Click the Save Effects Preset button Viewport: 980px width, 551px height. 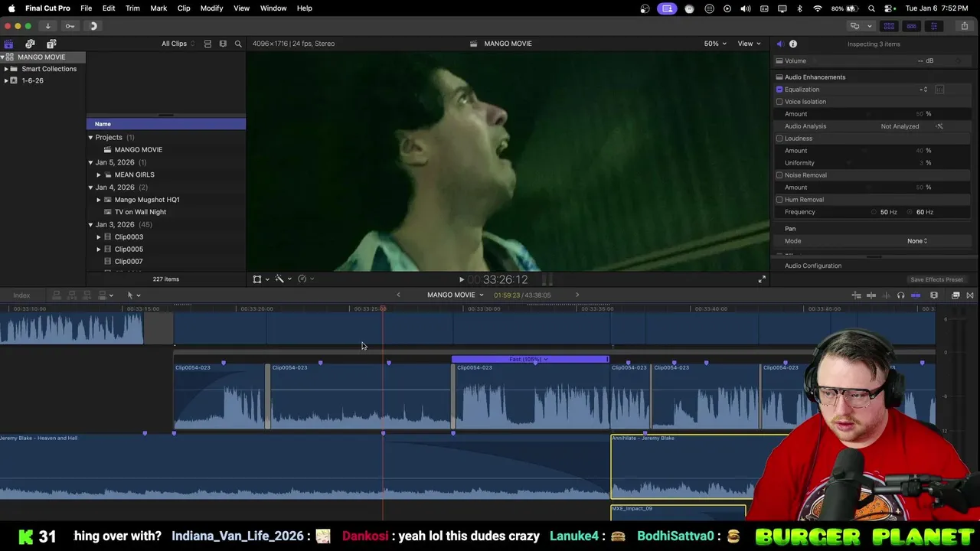pos(936,280)
